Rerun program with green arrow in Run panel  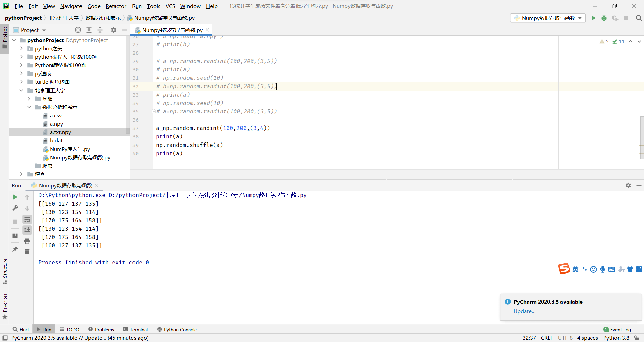click(15, 197)
